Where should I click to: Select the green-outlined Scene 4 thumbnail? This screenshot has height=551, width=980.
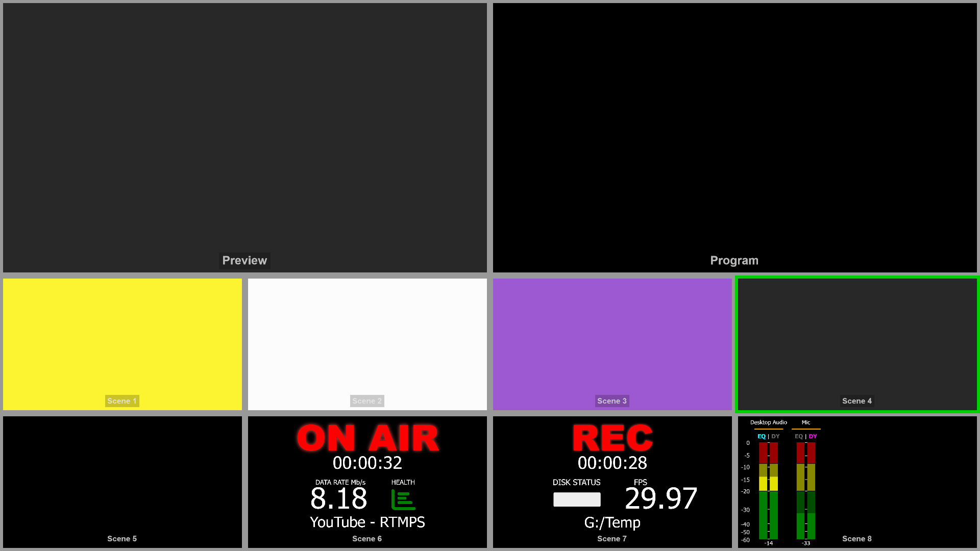tap(857, 344)
